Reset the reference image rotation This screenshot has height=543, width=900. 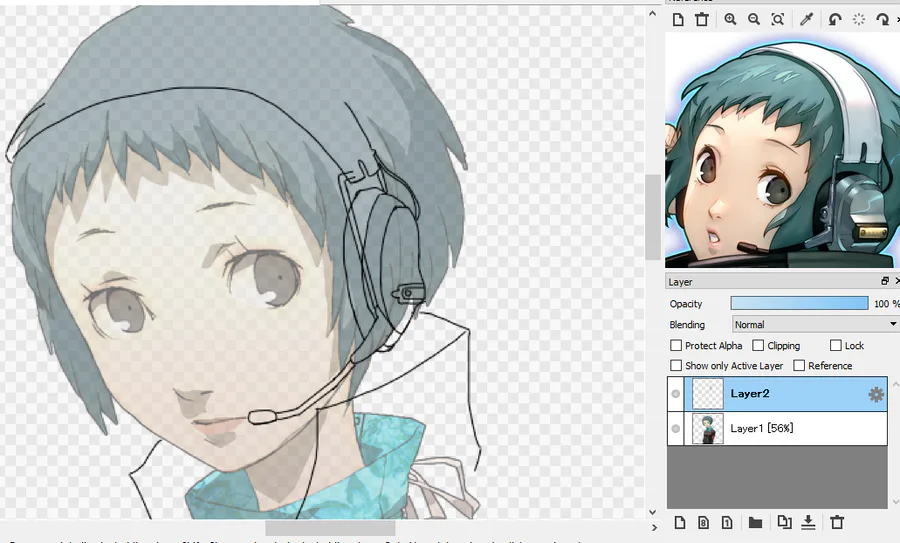tap(859, 20)
